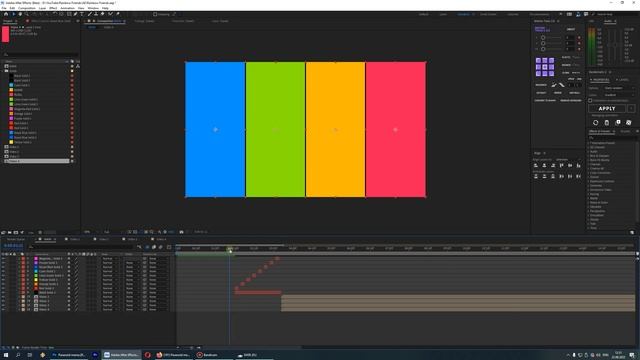Screen dimensions: 640x360
Task: Open parent dropdown for Royal Blue Solid 1
Action: (x=158, y=267)
